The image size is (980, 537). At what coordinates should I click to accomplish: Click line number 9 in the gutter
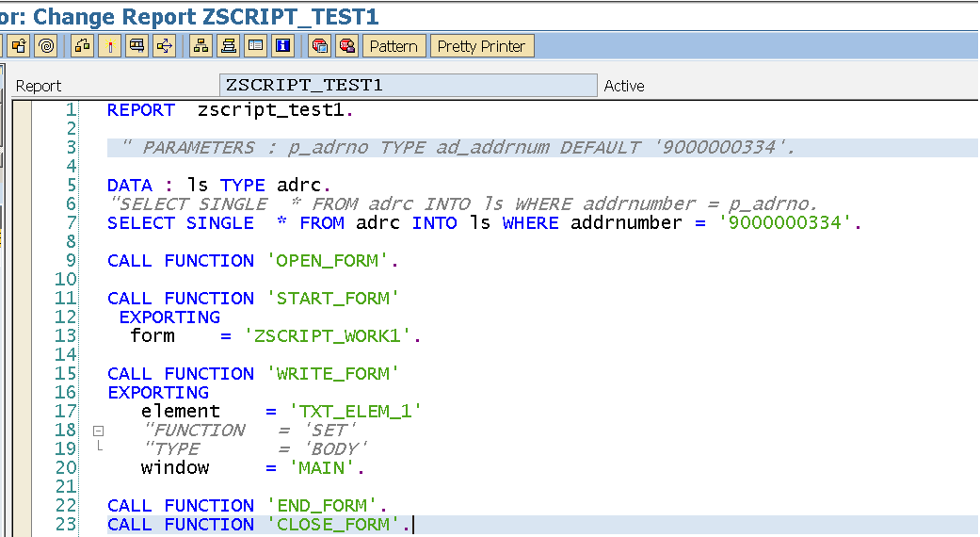[x=71, y=261]
